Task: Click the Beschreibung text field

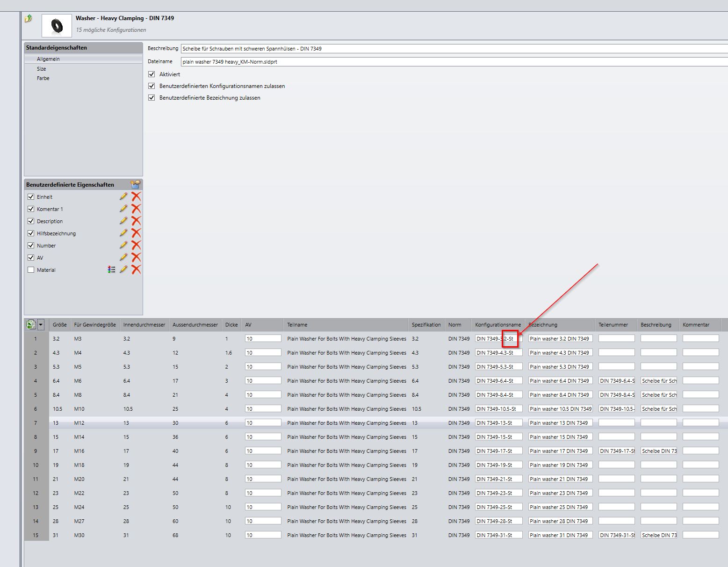Action: tap(454, 49)
